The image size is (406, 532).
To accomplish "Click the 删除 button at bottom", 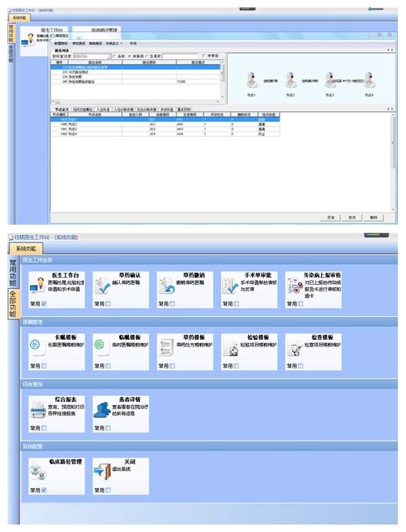I will [x=374, y=217].
